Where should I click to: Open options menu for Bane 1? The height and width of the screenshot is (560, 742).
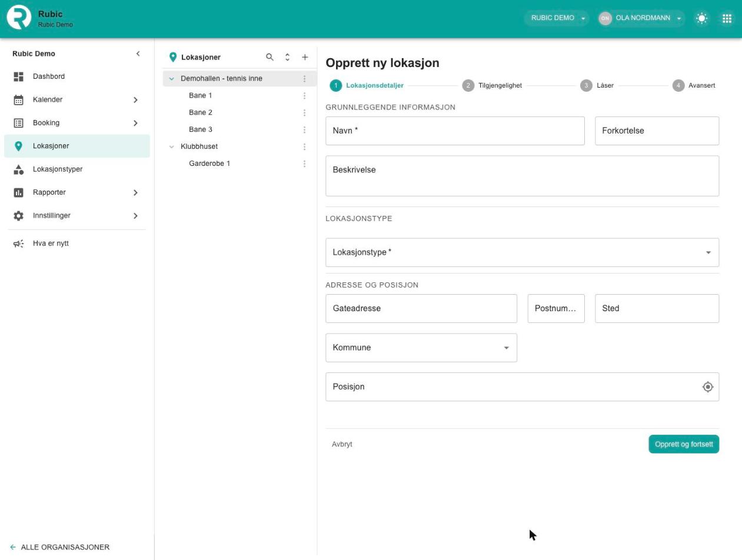point(304,96)
